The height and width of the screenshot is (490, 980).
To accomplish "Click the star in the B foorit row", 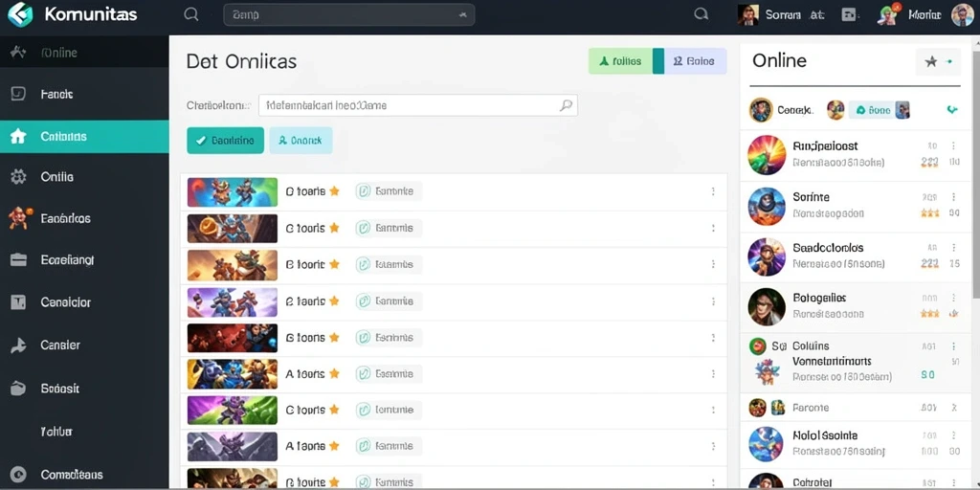I will click(334, 264).
